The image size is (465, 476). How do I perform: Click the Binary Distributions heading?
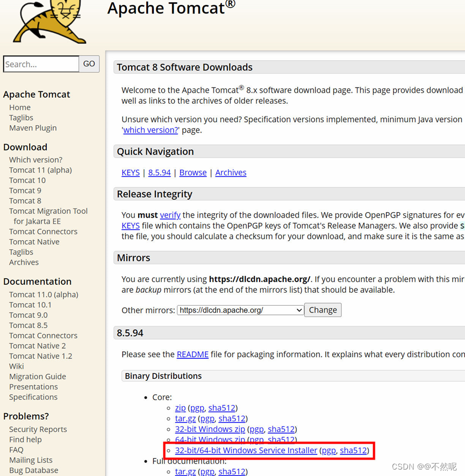coord(163,376)
